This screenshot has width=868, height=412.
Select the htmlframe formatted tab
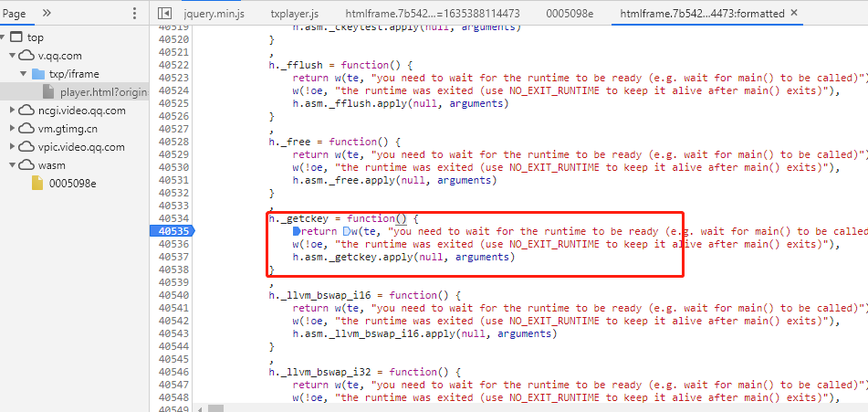(702, 14)
